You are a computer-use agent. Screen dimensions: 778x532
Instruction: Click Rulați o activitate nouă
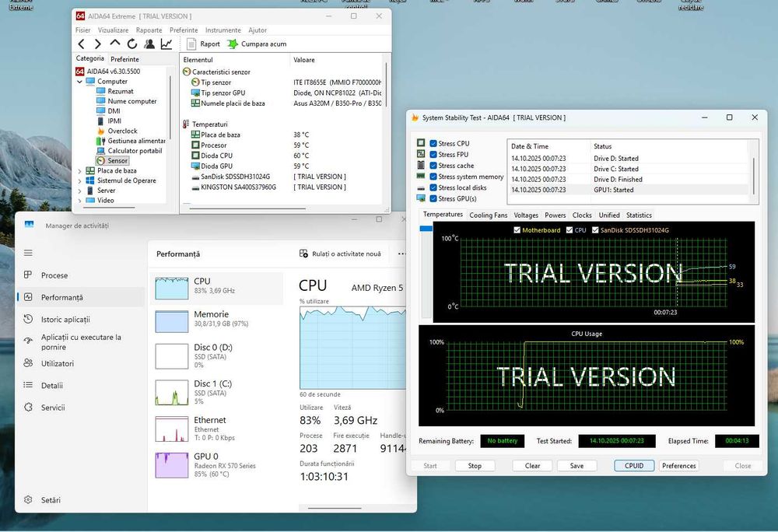tap(341, 254)
